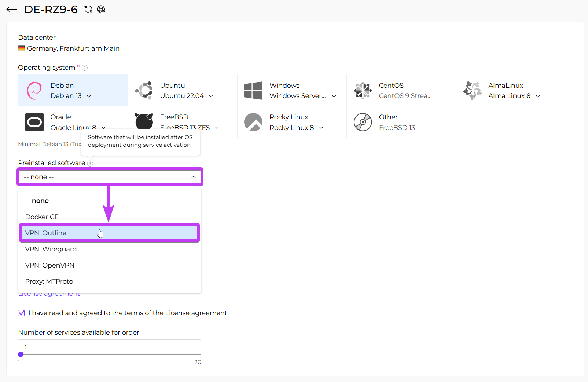Uncheck the License agreement consent checkbox
Viewport: 588px width, 382px height.
click(x=22, y=313)
